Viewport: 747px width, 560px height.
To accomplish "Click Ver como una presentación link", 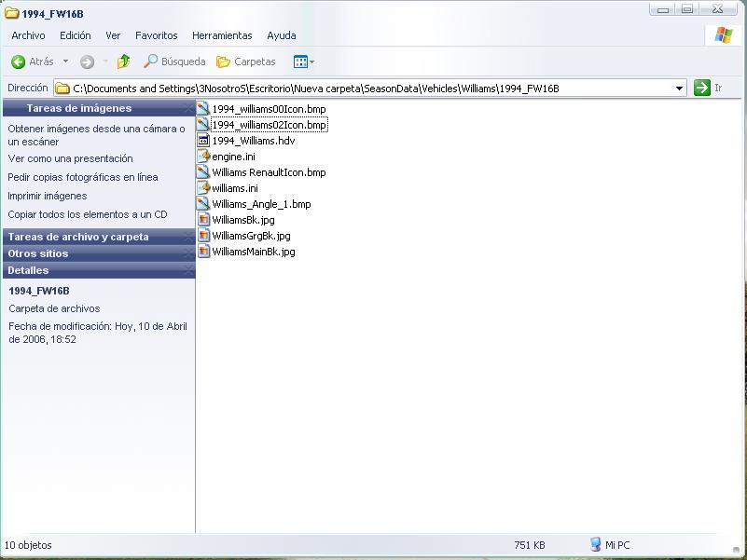I will pos(71,158).
